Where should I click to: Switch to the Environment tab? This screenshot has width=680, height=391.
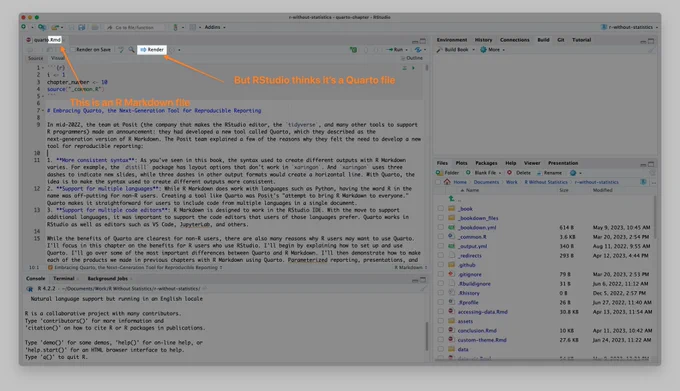coord(452,40)
